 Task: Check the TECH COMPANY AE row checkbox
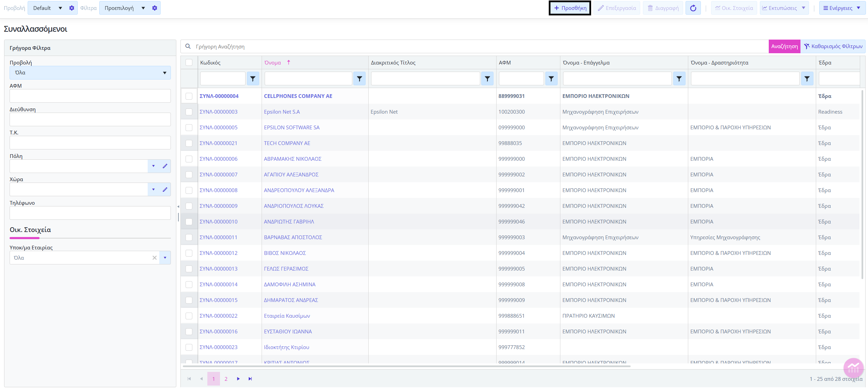189,143
